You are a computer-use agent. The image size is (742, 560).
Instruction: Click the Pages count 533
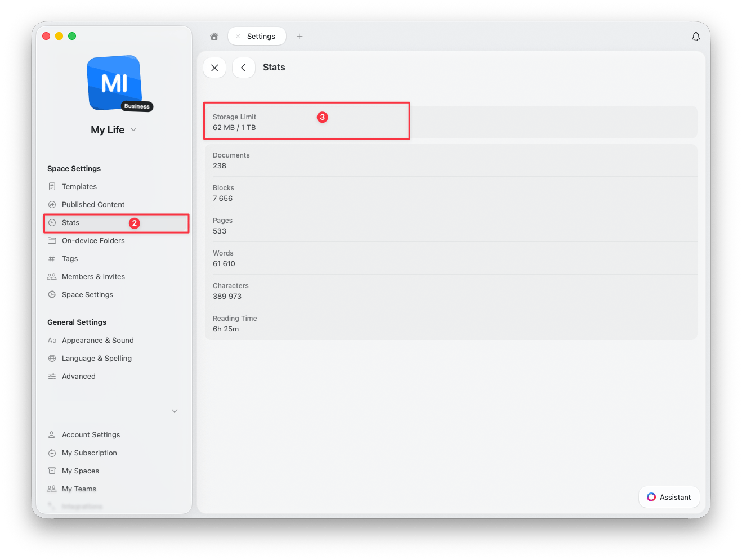point(220,231)
